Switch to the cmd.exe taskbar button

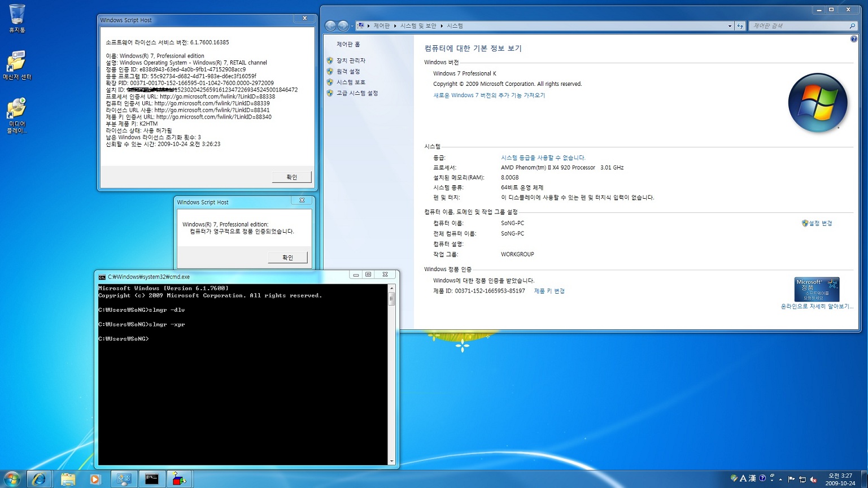(152, 479)
